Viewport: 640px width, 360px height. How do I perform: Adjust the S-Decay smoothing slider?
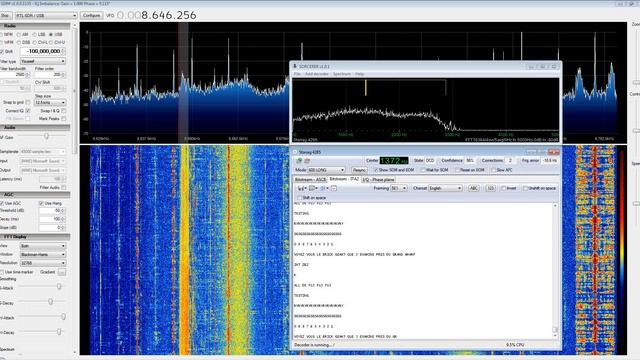pyautogui.click(x=50, y=302)
